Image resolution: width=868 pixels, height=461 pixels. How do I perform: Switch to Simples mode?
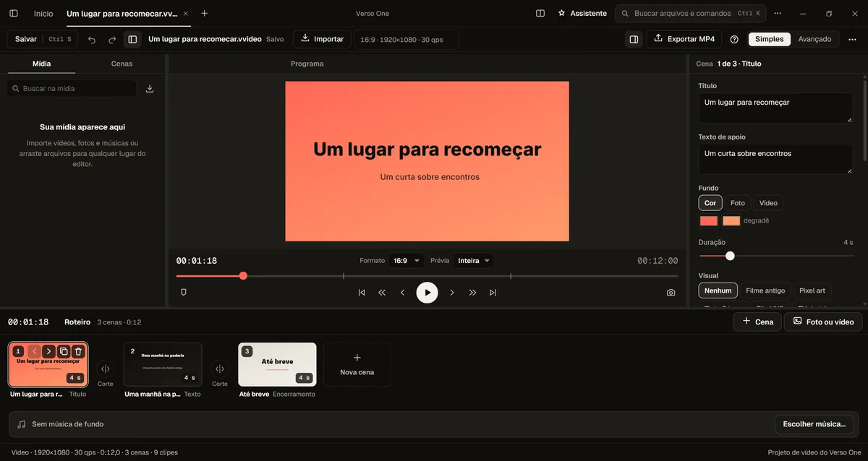(x=769, y=39)
